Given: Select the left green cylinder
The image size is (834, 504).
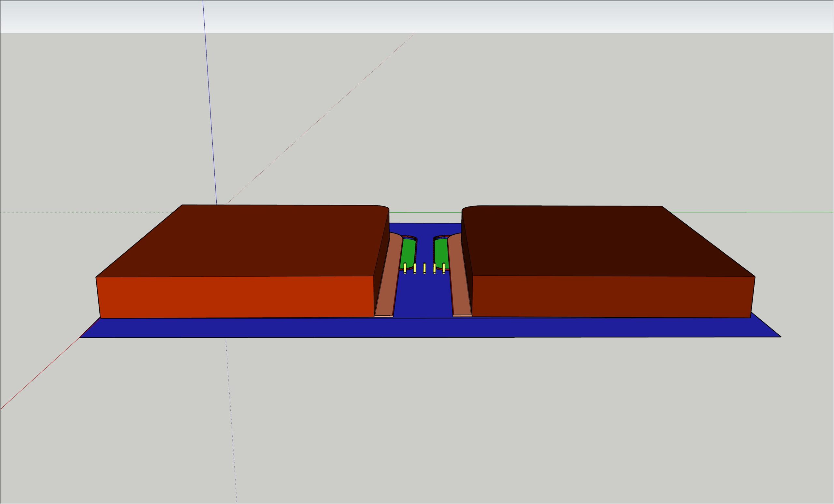Looking at the screenshot, I should coord(408,253).
